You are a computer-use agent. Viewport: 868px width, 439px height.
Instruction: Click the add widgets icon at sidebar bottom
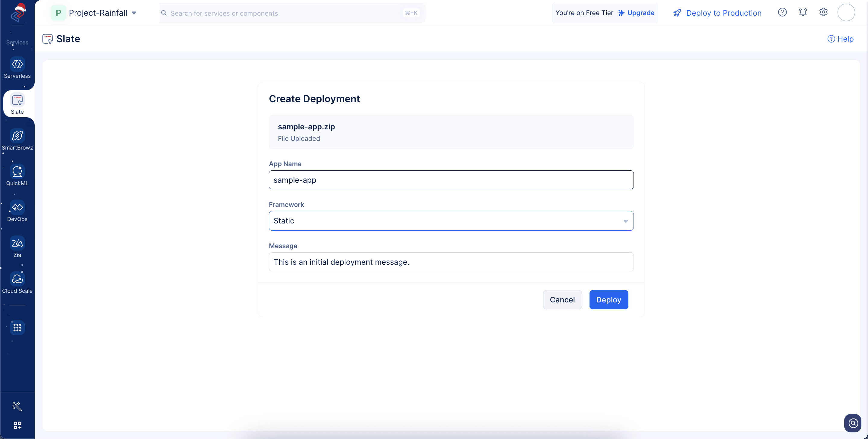(x=17, y=425)
